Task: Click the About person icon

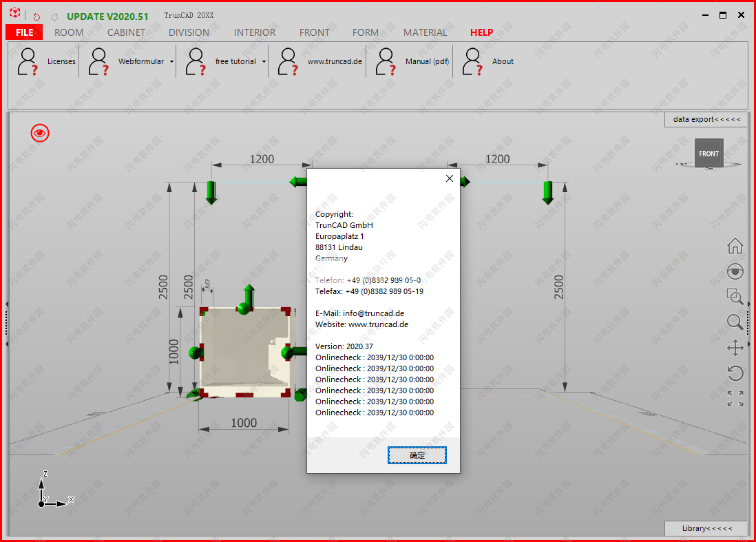Action: [472, 62]
